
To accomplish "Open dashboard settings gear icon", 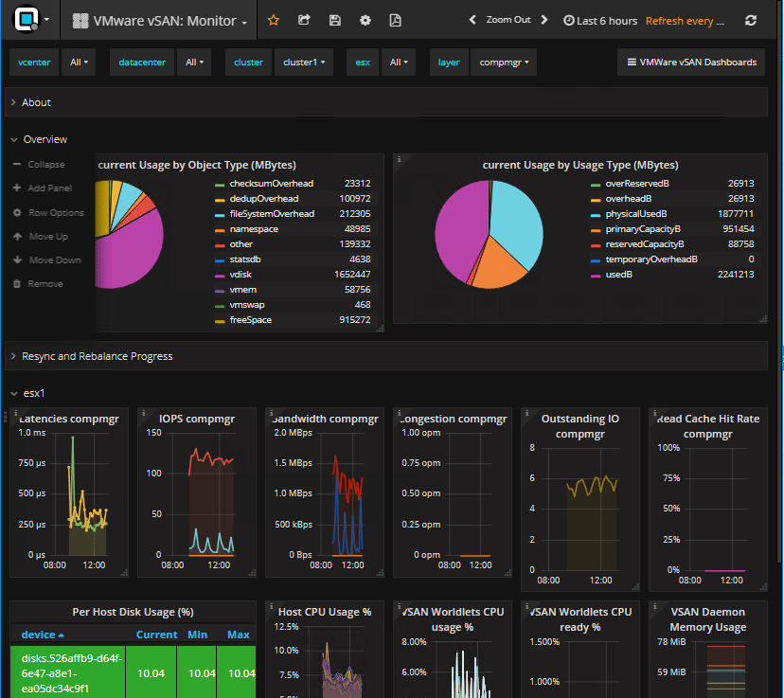I will coord(365,20).
